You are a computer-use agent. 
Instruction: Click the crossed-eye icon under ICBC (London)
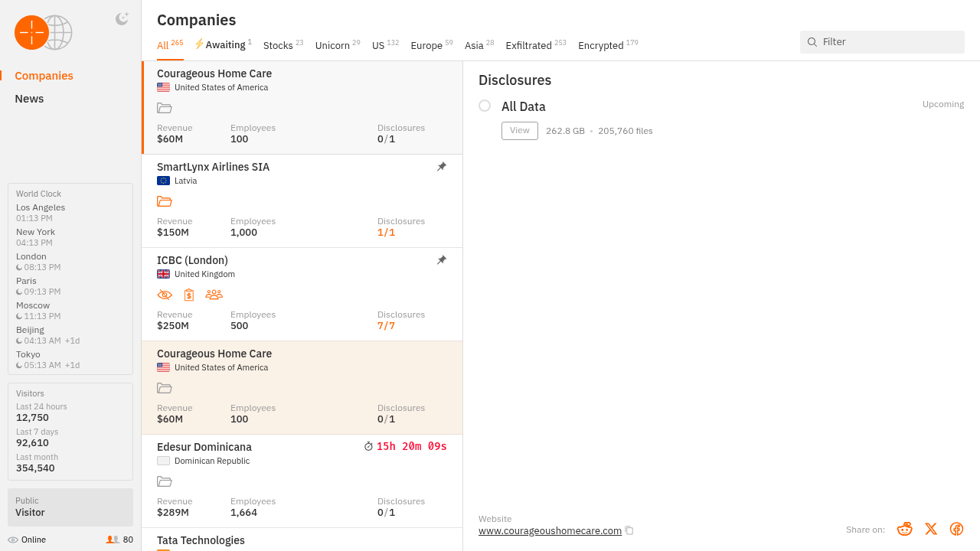point(165,295)
